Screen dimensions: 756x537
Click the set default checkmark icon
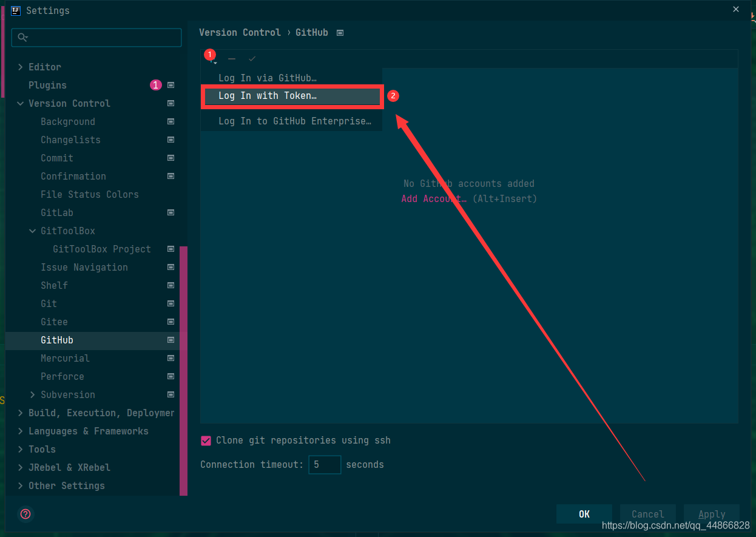pyautogui.click(x=252, y=59)
